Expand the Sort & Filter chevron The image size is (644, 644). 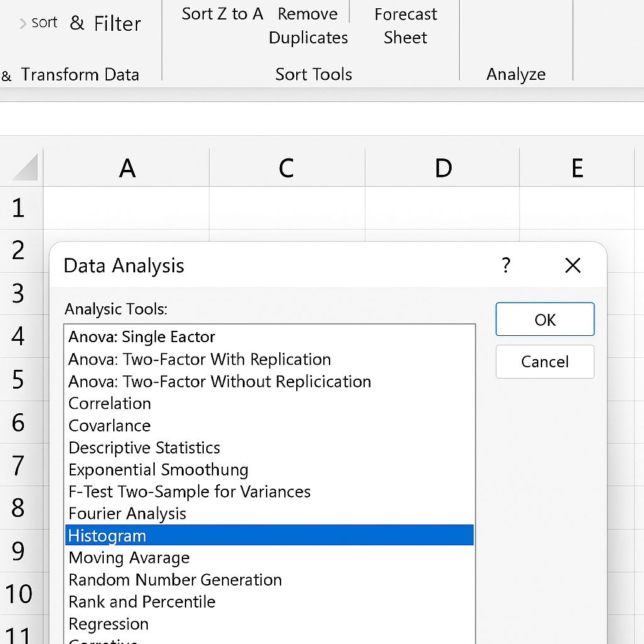(x=23, y=23)
